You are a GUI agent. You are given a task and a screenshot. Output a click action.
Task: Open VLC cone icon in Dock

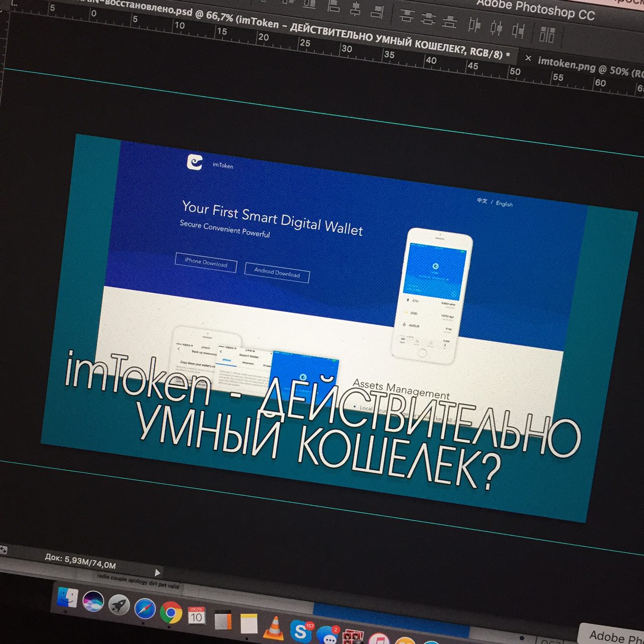274,628
